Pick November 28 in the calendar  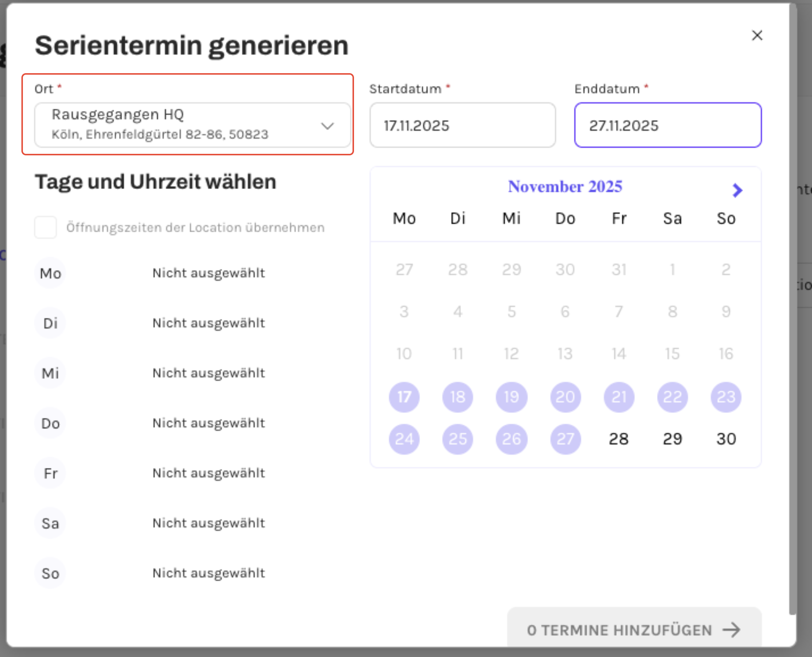[x=619, y=439]
